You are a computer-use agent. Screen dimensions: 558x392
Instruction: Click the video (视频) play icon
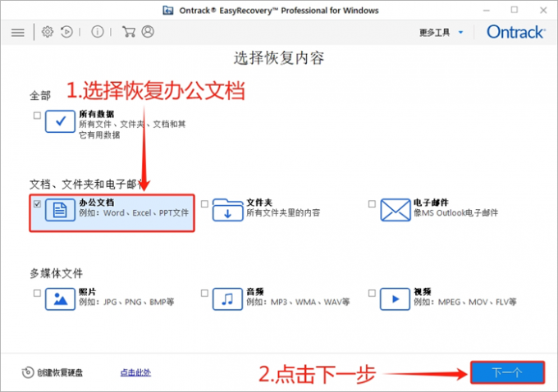[395, 299]
